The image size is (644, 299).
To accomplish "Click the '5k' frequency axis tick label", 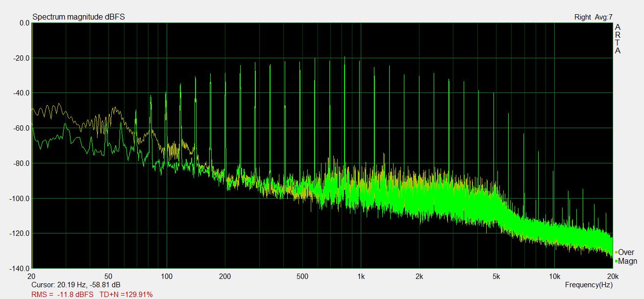I will [x=496, y=276].
